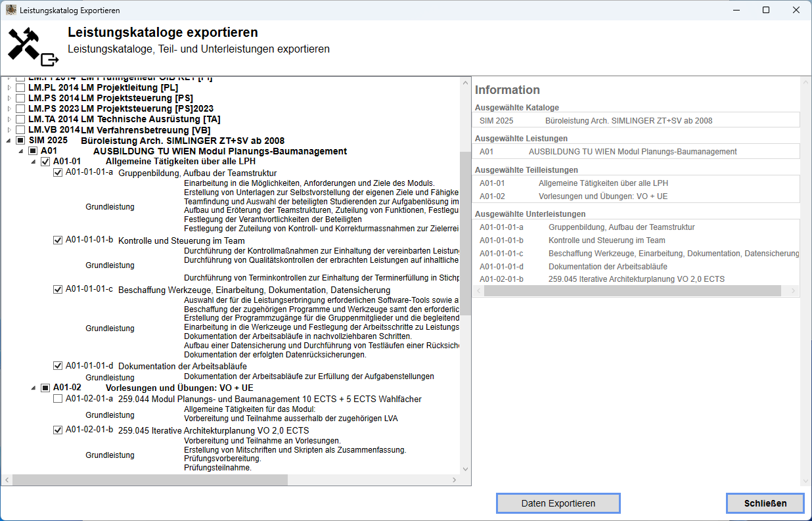Enable LM.TA 2014 Technische Ausrüstung checkbox
This screenshot has width=812, height=521.
pos(21,119)
